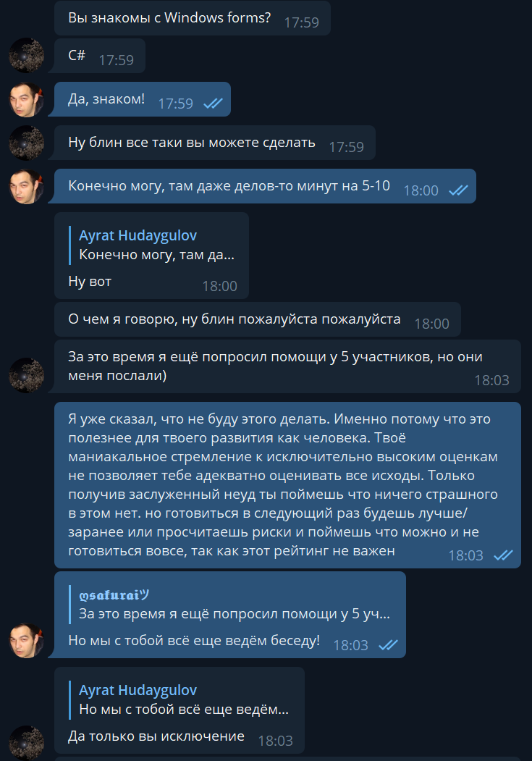This screenshot has width=532, height=761.
Task: Click the read checkmarks on the long "Я уже сказал" message
Action: (503, 555)
